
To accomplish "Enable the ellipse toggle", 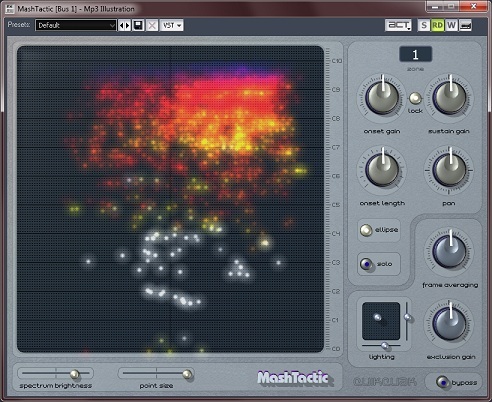I will 366,230.
